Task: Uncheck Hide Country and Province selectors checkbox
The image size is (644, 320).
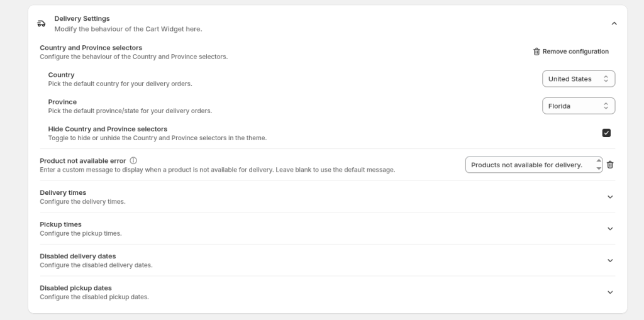Action: click(606, 133)
